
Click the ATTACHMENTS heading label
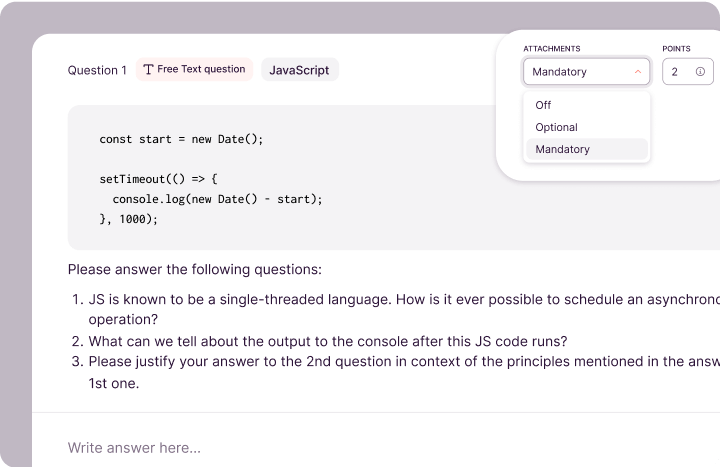coord(551,48)
